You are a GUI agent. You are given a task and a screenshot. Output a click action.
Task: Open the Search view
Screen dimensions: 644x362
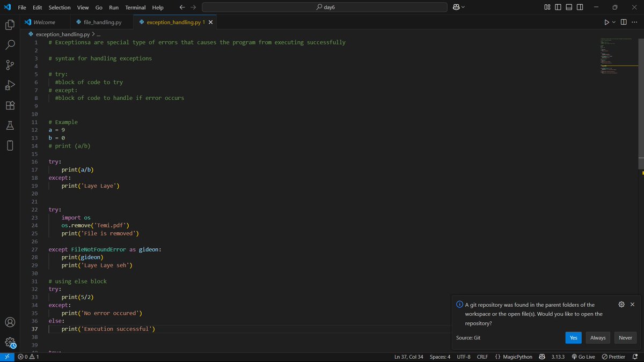tap(10, 45)
